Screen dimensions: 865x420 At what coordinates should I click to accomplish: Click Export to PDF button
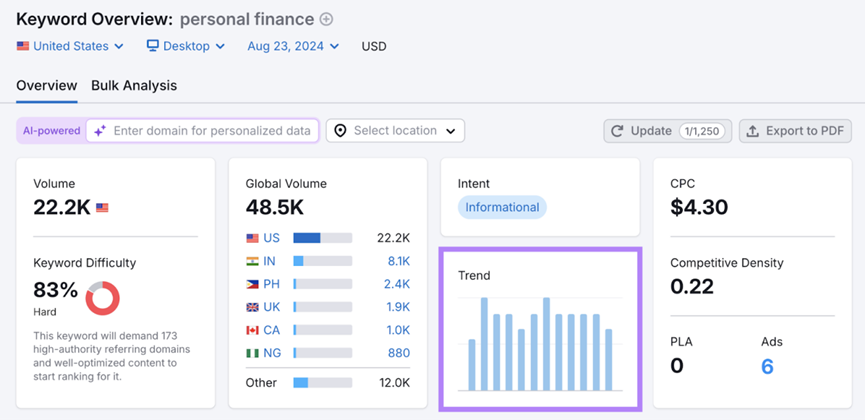[x=795, y=131]
